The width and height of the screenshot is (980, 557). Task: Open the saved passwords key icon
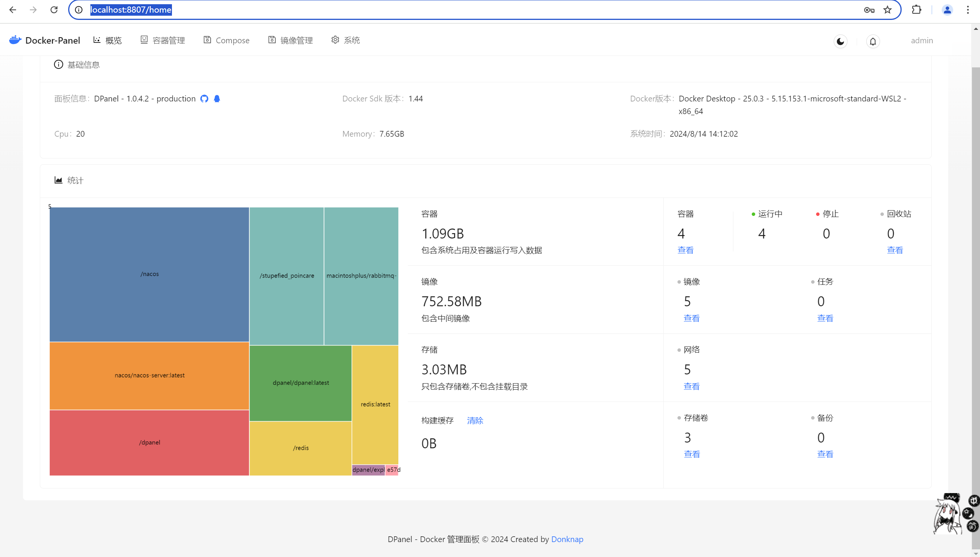coord(869,10)
